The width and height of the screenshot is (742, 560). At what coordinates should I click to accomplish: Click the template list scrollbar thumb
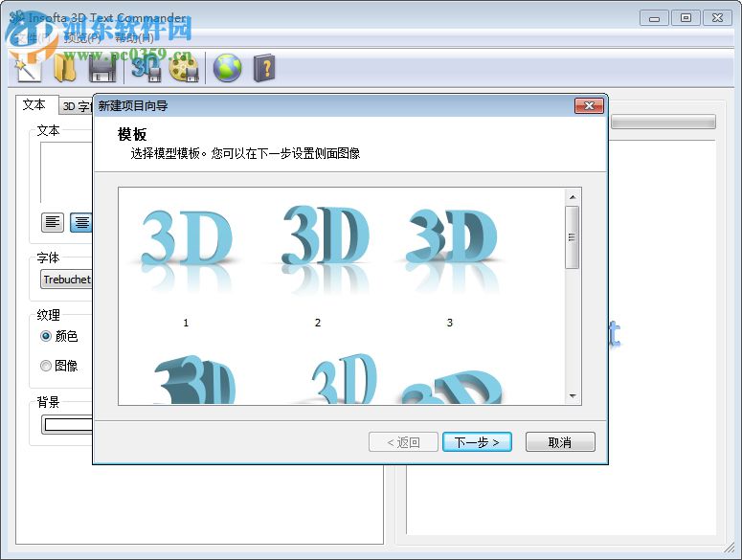tap(573, 237)
